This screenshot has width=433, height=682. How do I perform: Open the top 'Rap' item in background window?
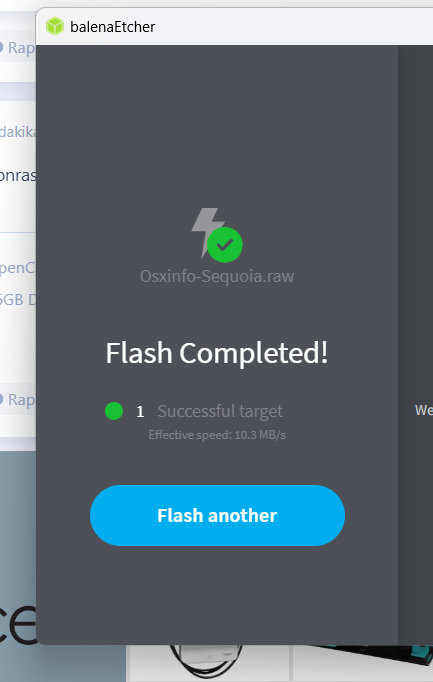click(17, 47)
